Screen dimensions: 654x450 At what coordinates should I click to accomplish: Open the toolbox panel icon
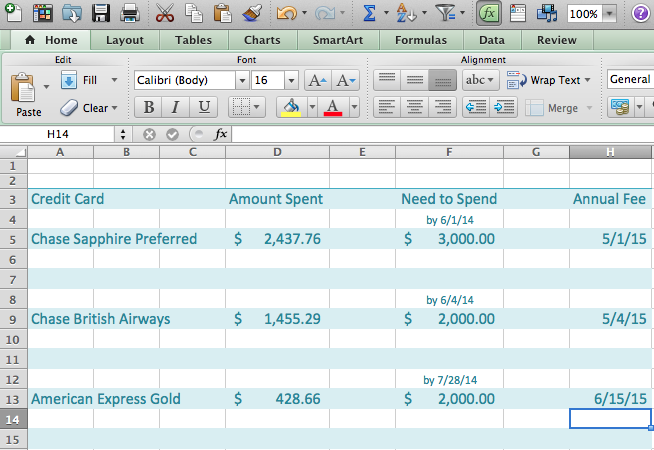click(518, 13)
